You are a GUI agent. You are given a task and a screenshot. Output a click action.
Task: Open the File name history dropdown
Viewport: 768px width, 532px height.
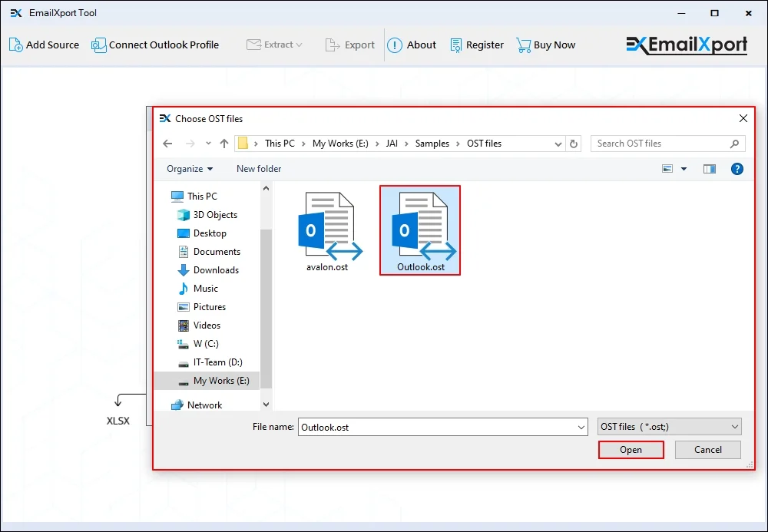[x=581, y=427]
